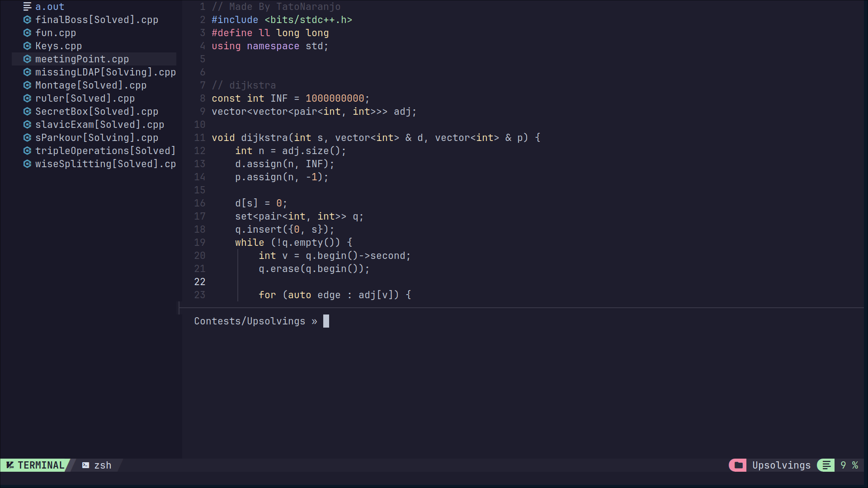
Task: Open ruler[Solved].cpp file
Action: [x=85, y=99]
